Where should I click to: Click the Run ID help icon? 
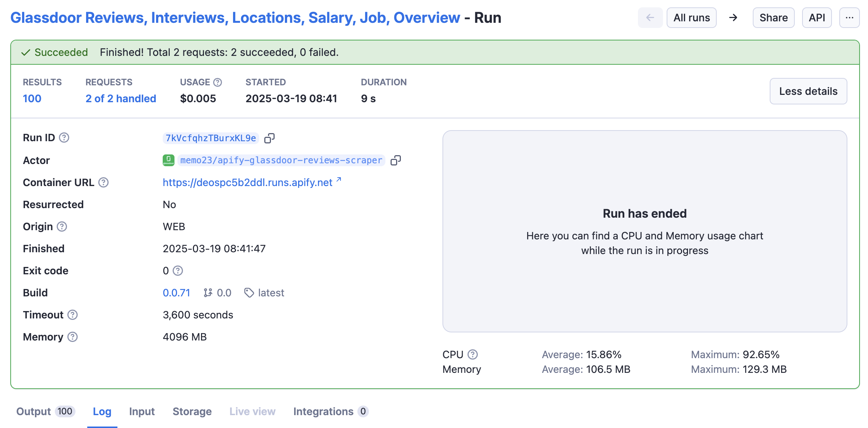[63, 138]
